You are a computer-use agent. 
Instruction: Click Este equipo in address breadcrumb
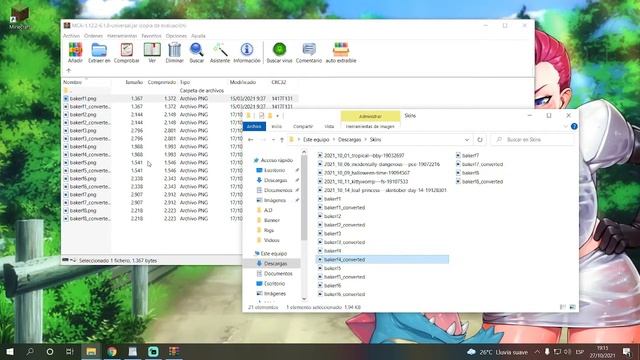[x=316, y=140]
